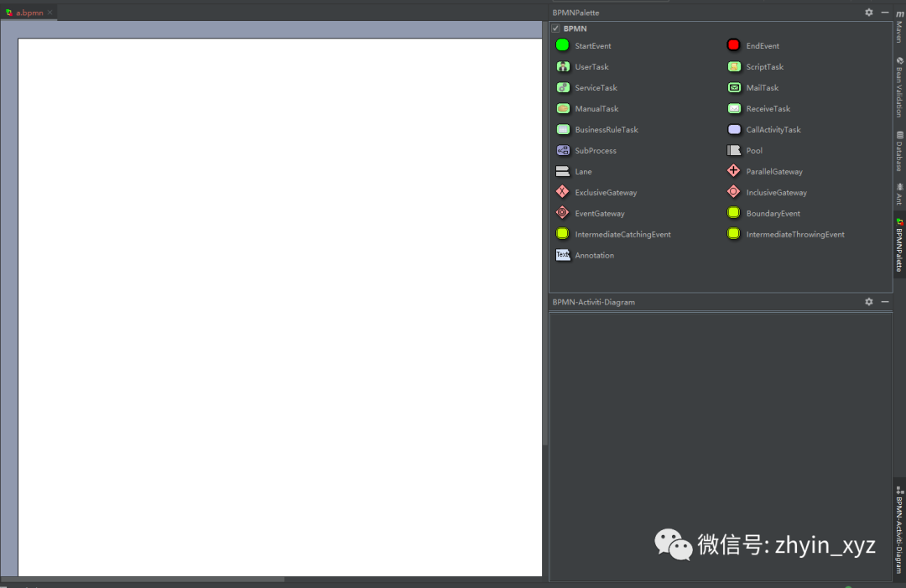This screenshot has height=588, width=906.
Task: Click the Annotation label
Action: click(595, 255)
